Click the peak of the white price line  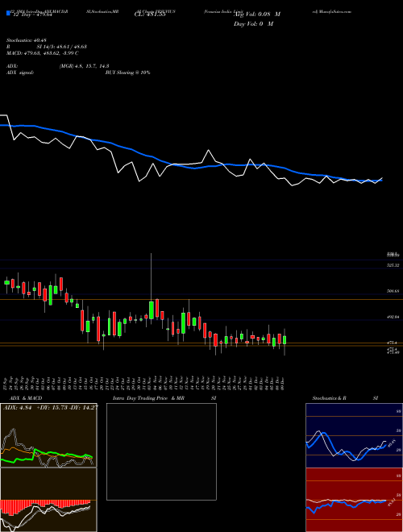tap(208, 150)
